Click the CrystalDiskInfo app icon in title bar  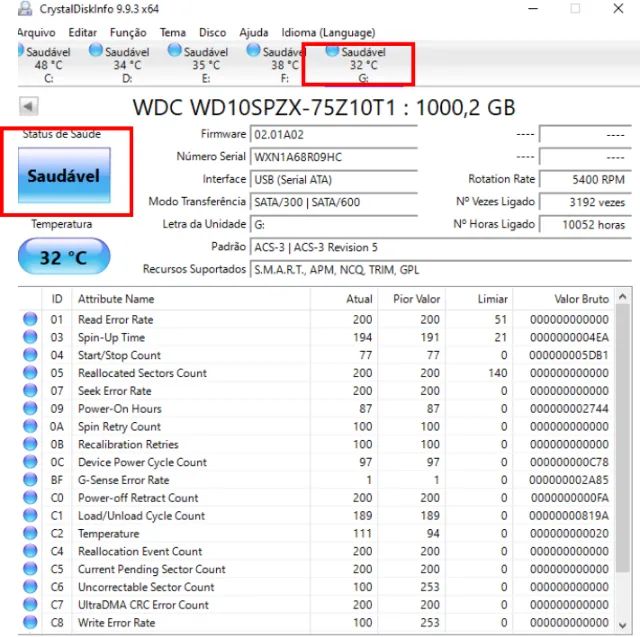point(25,8)
